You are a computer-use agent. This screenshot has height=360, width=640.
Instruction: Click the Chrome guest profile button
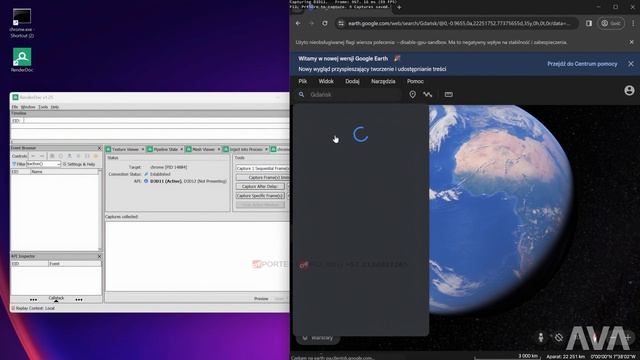click(x=611, y=23)
